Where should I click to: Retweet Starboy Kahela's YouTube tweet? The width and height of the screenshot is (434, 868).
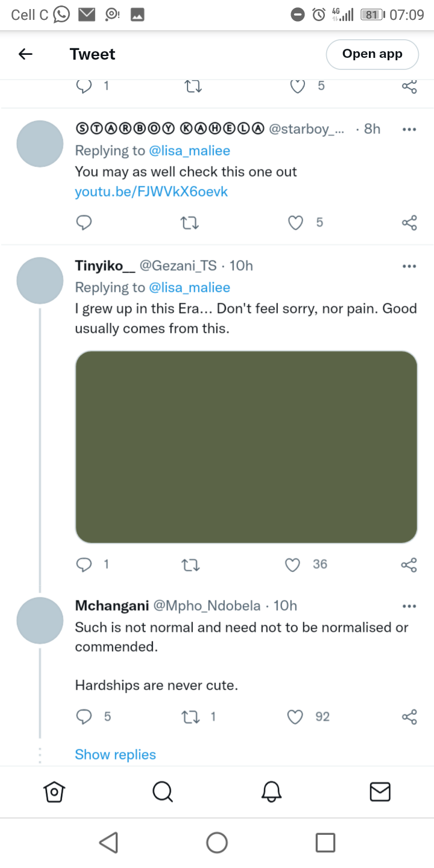[x=190, y=223]
